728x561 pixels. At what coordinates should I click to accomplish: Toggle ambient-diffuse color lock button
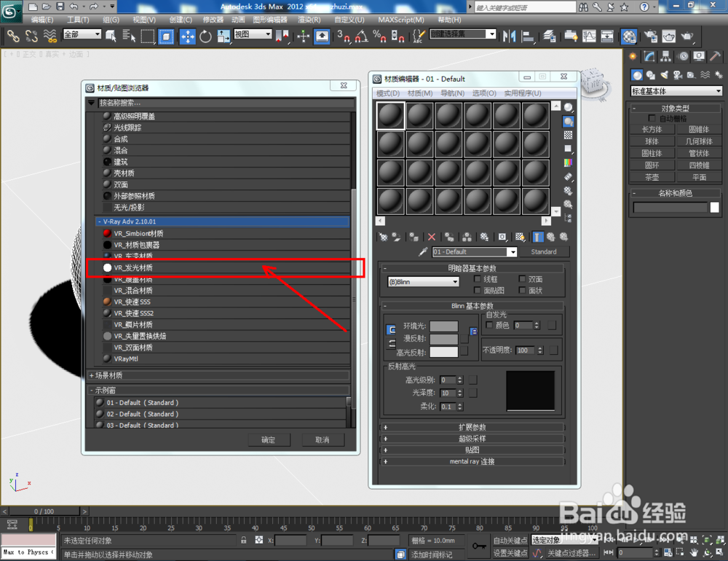click(x=391, y=329)
